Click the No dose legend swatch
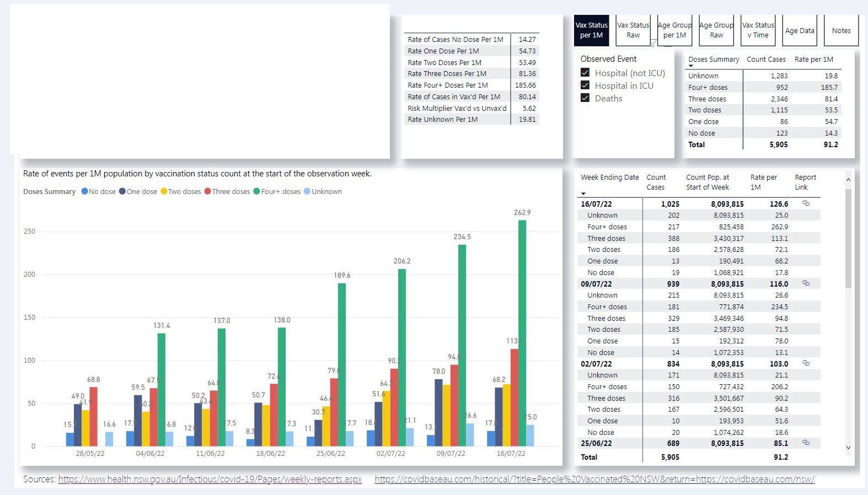868x495 pixels. click(x=85, y=191)
